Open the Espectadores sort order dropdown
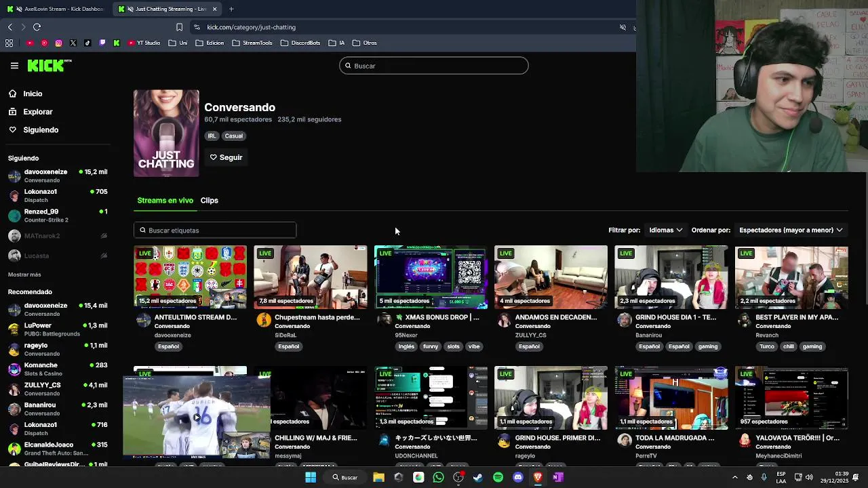Image resolution: width=868 pixels, height=488 pixels. [791, 230]
